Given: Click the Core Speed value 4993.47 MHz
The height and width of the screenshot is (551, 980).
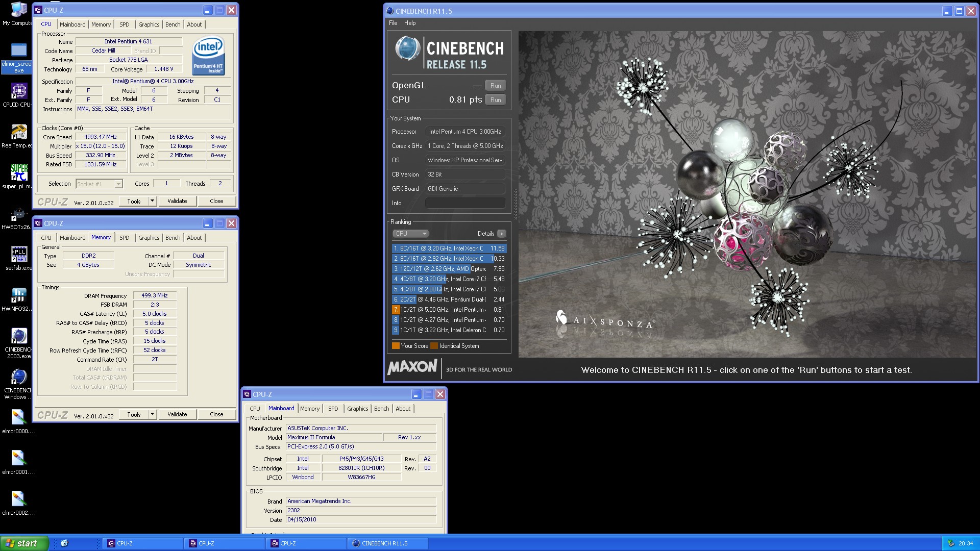Looking at the screenshot, I should pos(101,137).
